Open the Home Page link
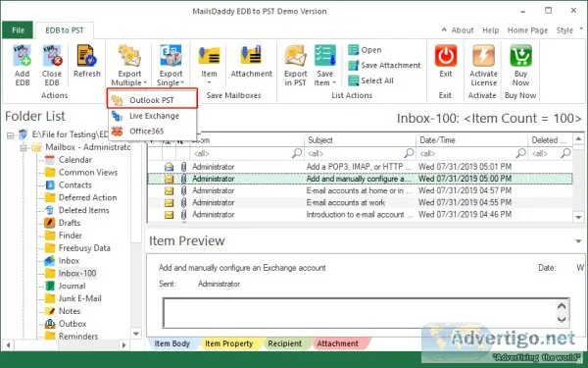This screenshot has width=588, height=368. [527, 30]
